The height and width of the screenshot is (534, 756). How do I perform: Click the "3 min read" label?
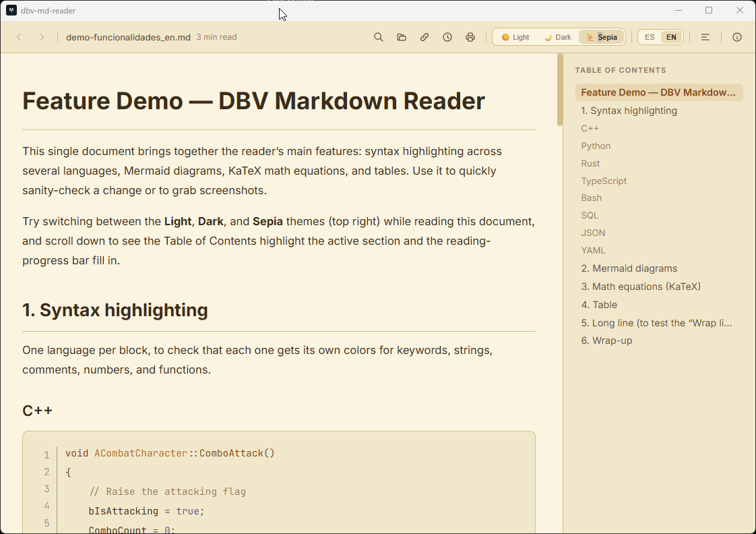coord(216,37)
